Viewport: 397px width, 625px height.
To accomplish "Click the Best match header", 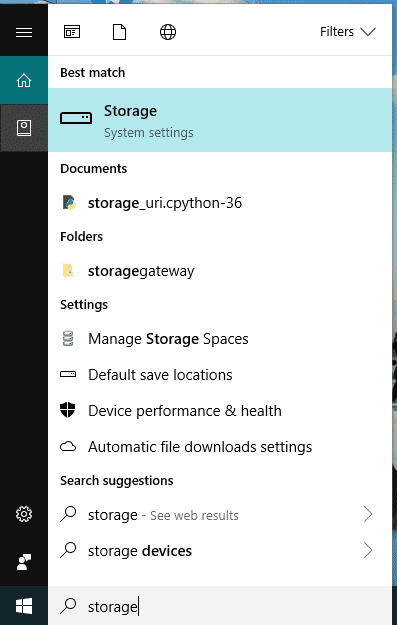I will tap(92, 73).
